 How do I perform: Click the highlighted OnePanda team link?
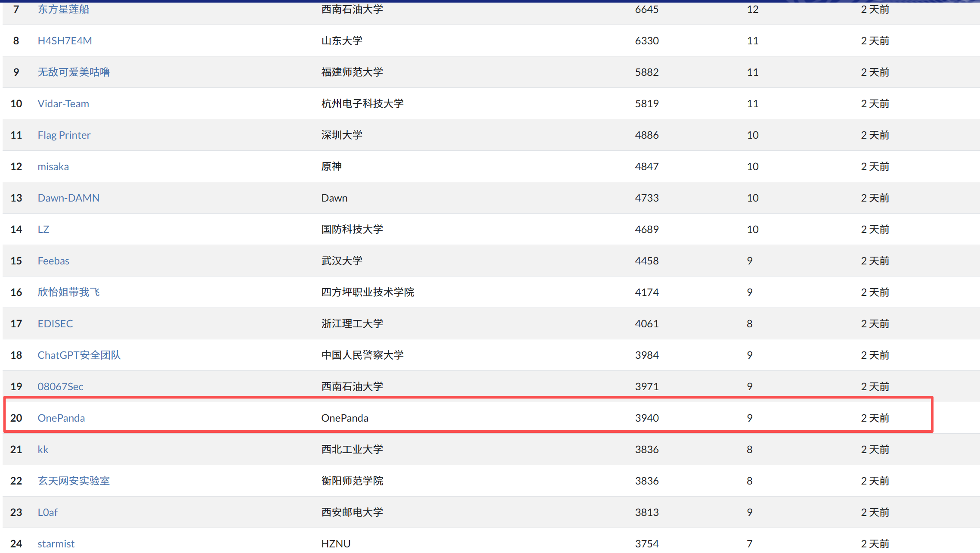61,418
